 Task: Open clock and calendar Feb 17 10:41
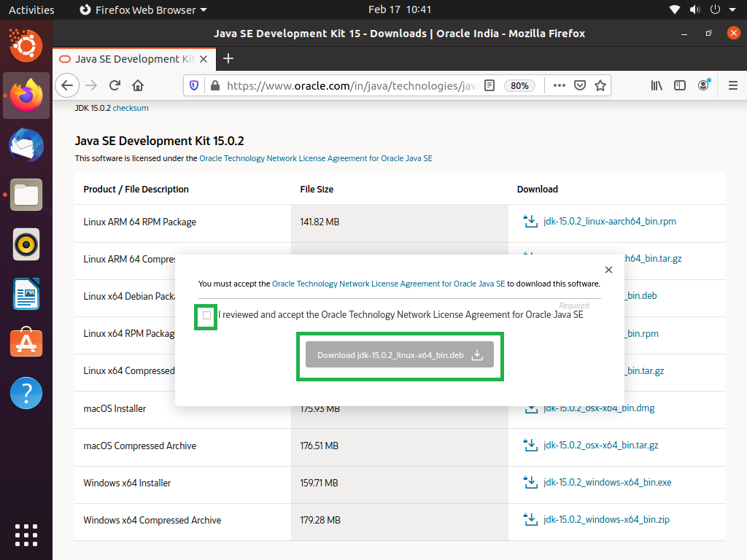[400, 9]
